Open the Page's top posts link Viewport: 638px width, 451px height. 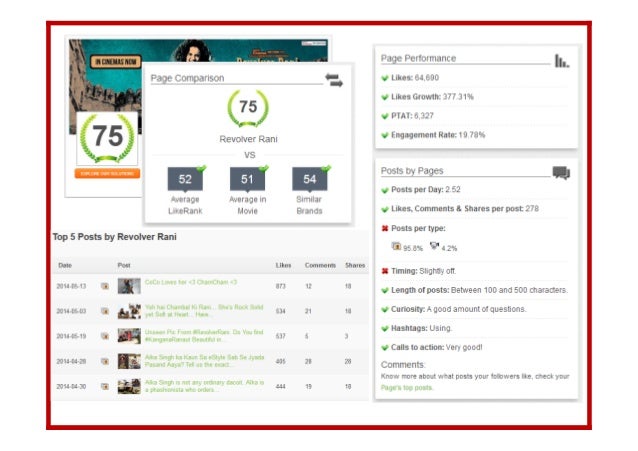point(406,388)
